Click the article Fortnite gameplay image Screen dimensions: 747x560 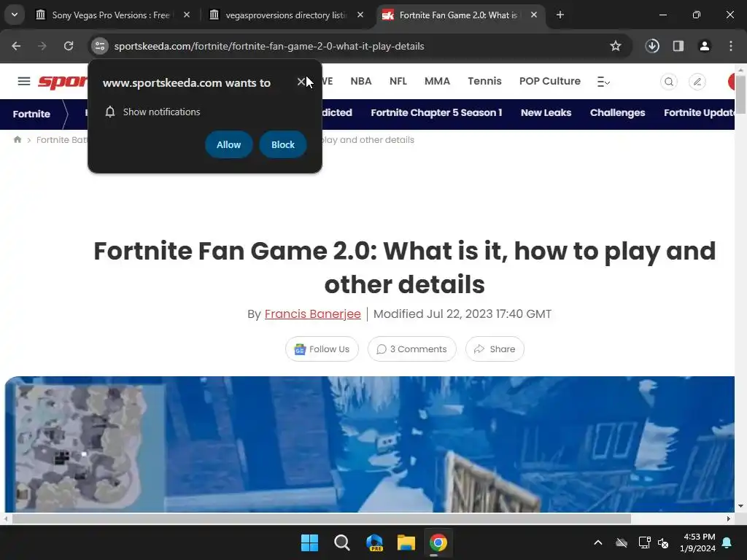(x=370, y=444)
